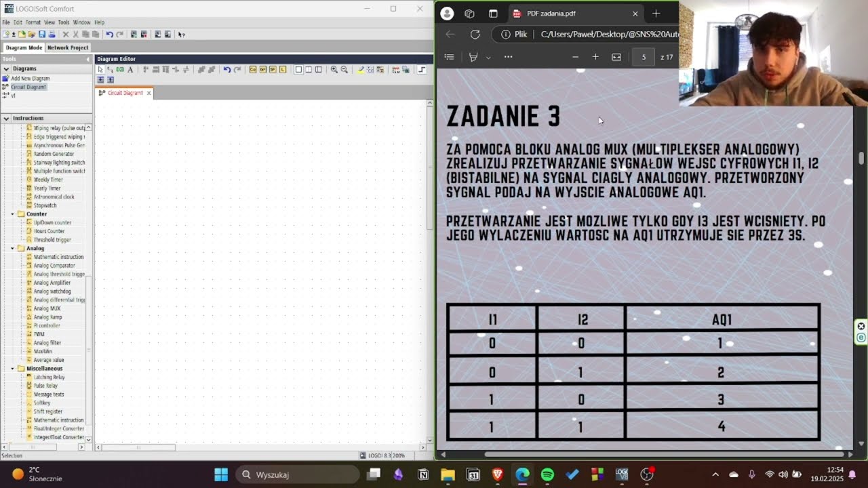Select Up/Down counter instruction
Screen dimensions: 868x488
tap(52, 222)
